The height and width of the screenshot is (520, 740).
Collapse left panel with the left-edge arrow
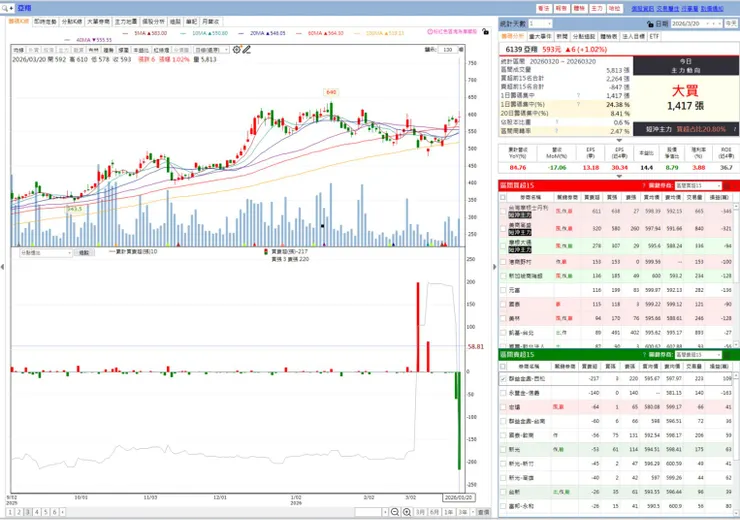tap(2, 267)
